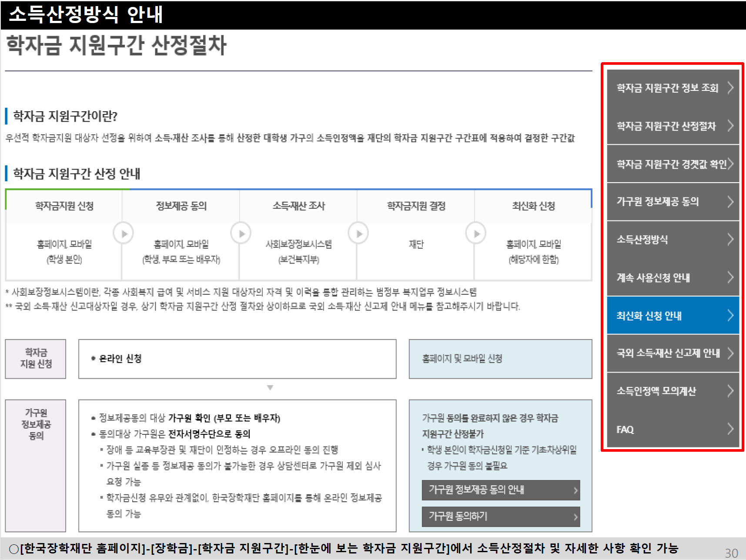Click chevron next to 계속 사용신청 안내
Image resolution: width=746 pixels, height=560 pixels.
[731, 277]
